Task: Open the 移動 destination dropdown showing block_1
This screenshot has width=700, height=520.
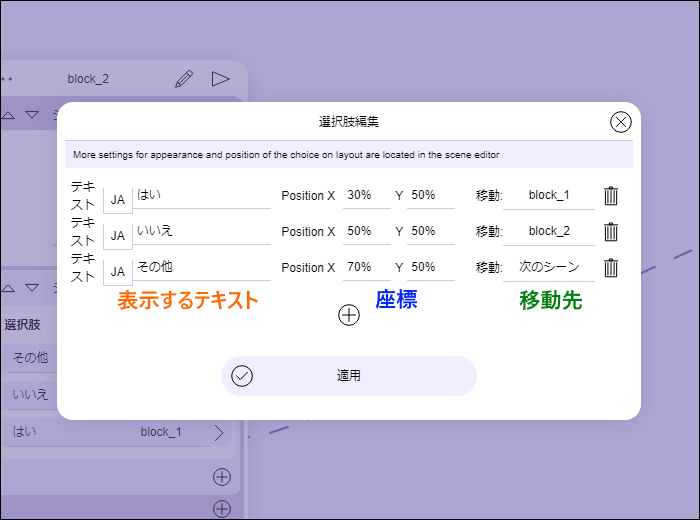Action: (x=549, y=195)
